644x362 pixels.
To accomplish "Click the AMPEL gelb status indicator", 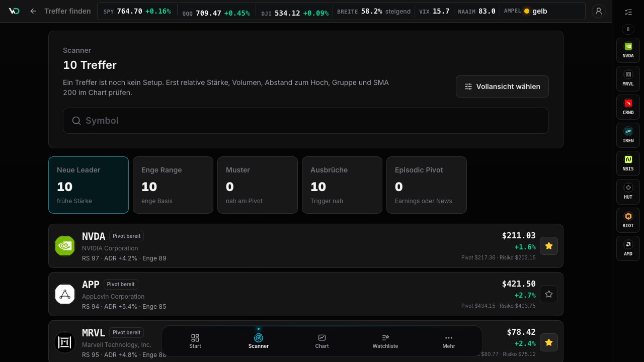I will click(525, 11).
